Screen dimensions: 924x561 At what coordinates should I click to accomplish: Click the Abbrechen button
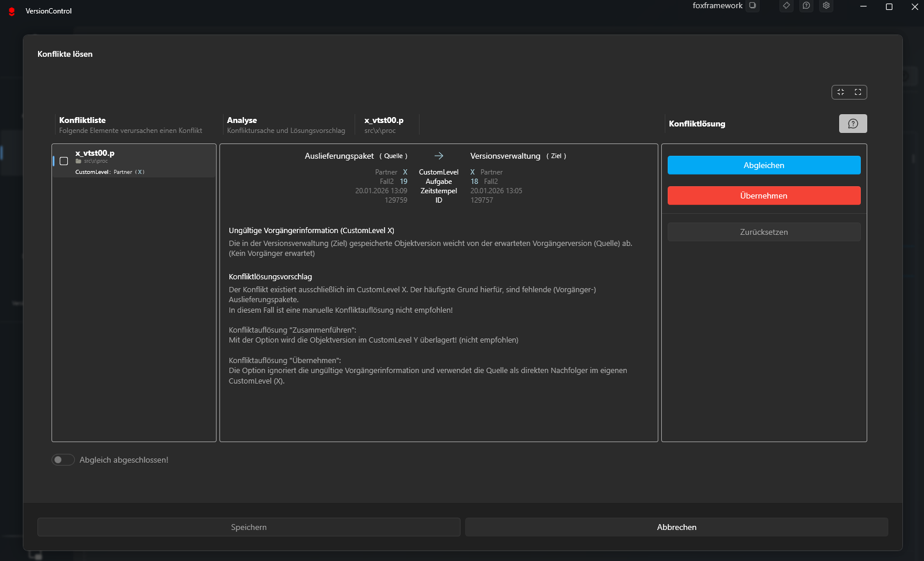tap(676, 527)
